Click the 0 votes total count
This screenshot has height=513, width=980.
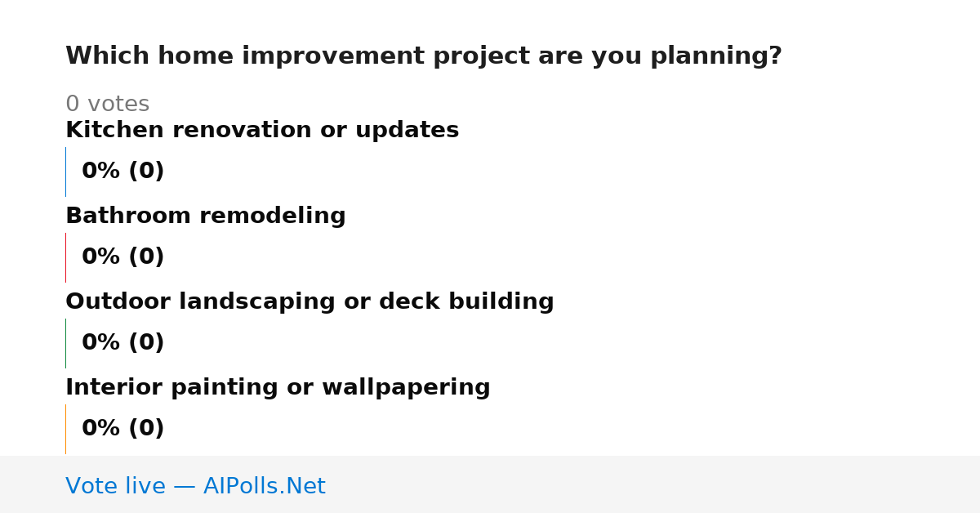tap(107, 104)
